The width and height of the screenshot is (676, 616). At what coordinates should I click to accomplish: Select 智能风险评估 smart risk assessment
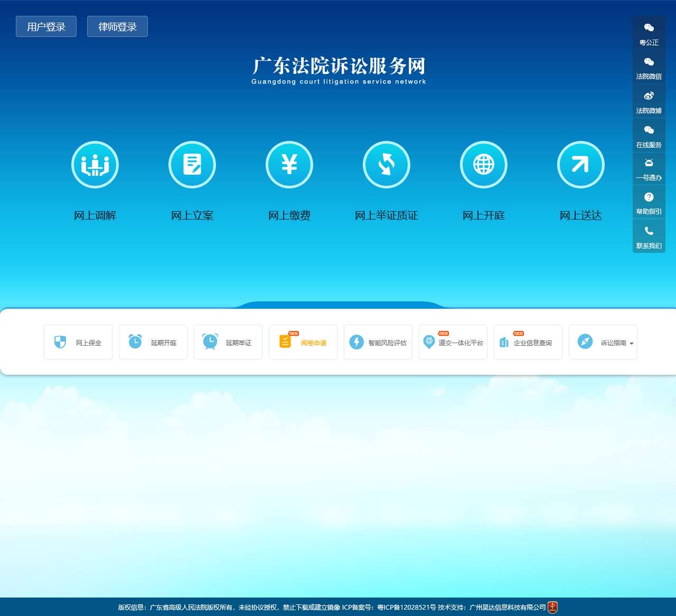coord(378,342)
